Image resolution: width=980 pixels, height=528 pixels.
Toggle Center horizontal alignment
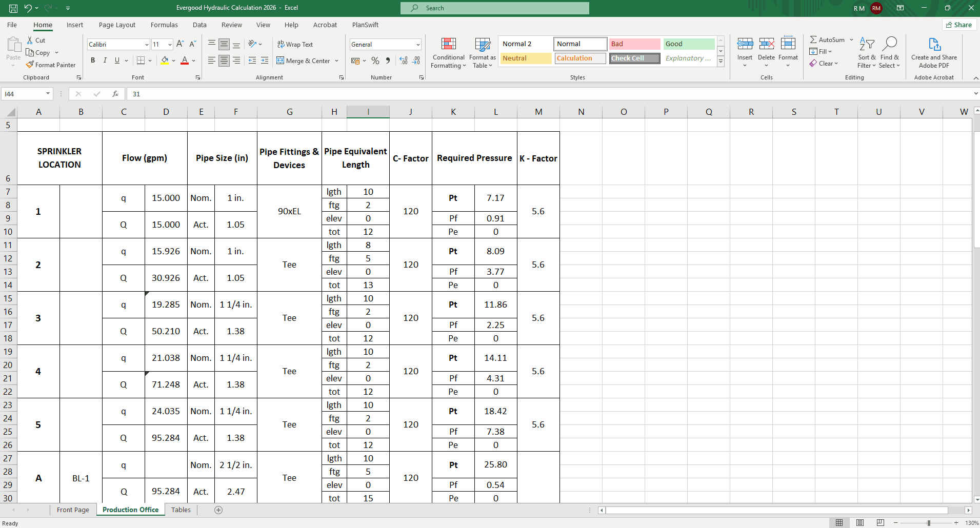[x=224, y=60]
